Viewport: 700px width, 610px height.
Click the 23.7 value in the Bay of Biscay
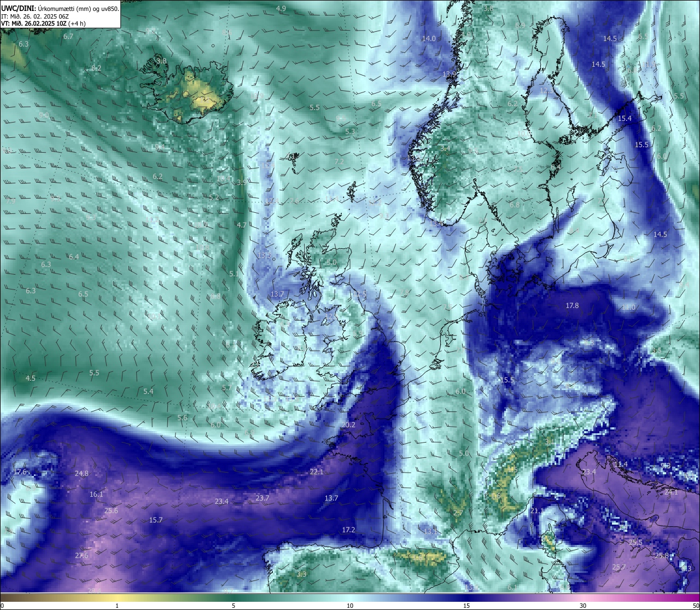click(x=262, y=498)
